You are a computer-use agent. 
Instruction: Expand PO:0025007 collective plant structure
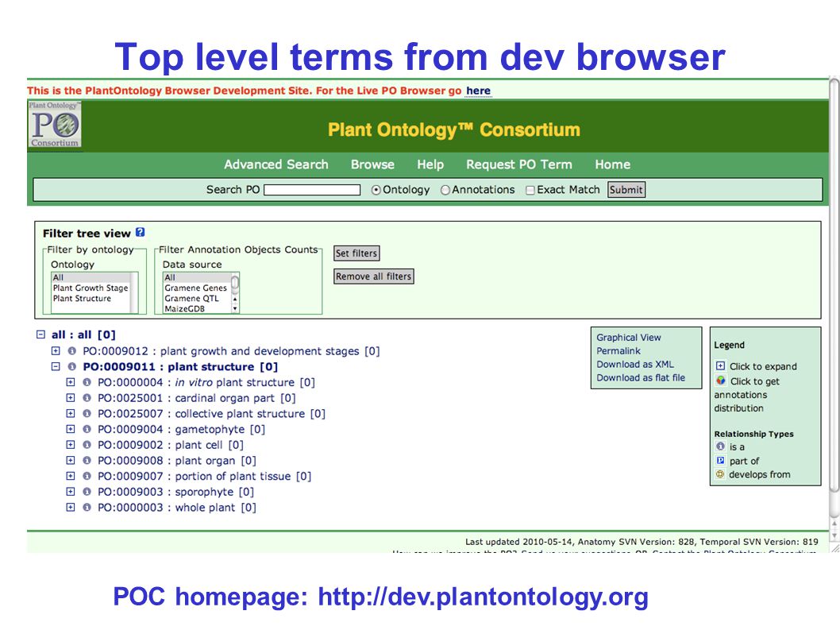[x=70, y=413]
